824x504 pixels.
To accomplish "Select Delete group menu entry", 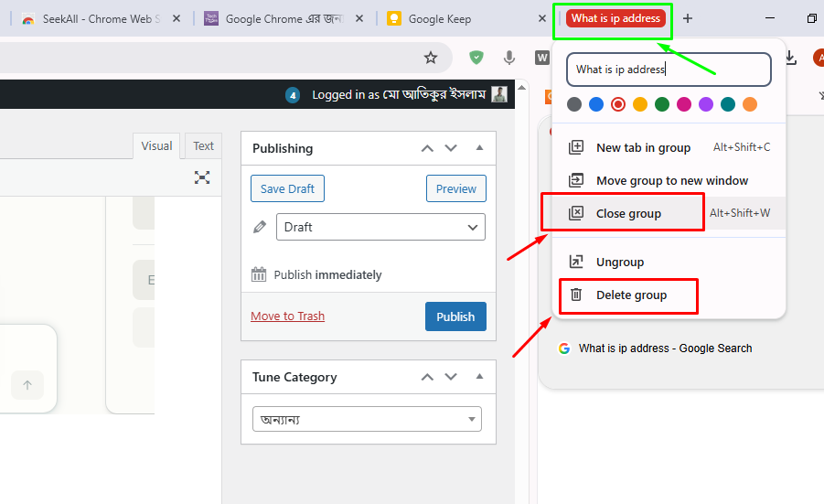I will point(669,295).
